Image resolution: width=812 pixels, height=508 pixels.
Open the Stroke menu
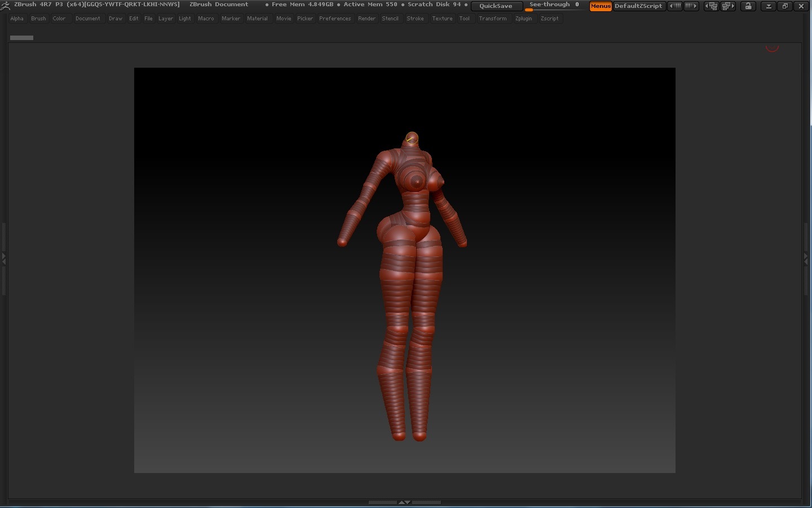(415, 19)
